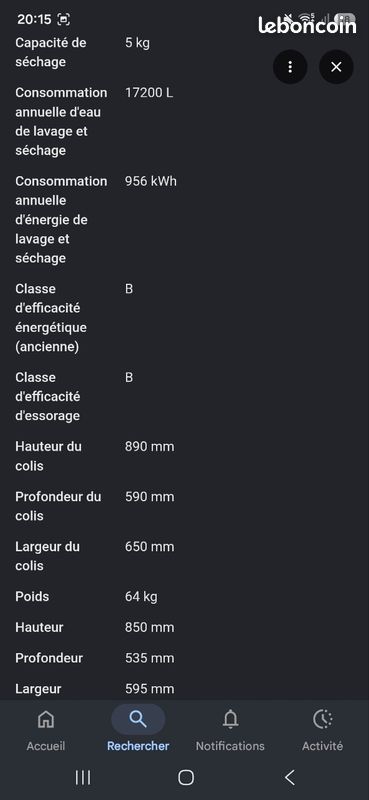Screen dimensions: 369x800
Task: Select the Accueil tab label
Action: [46, 746]
